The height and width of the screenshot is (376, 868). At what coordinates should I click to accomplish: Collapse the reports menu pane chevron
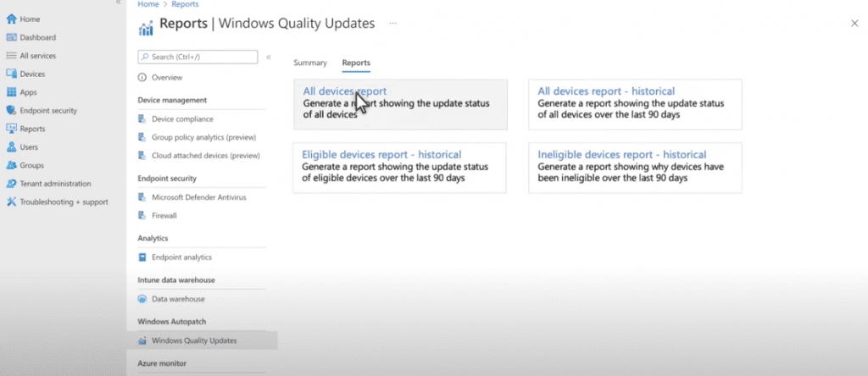269,57
